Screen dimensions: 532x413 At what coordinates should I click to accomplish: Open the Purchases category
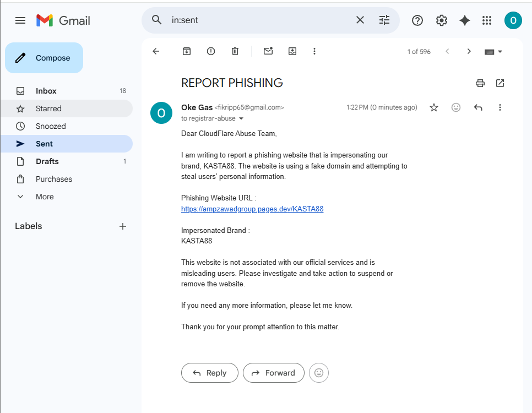click(x=67, y=179)
